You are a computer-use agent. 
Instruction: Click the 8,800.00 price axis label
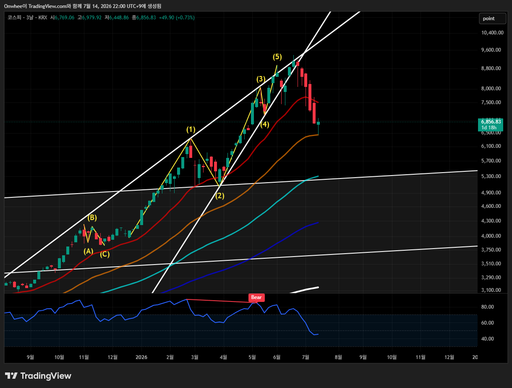click(492, 68)
